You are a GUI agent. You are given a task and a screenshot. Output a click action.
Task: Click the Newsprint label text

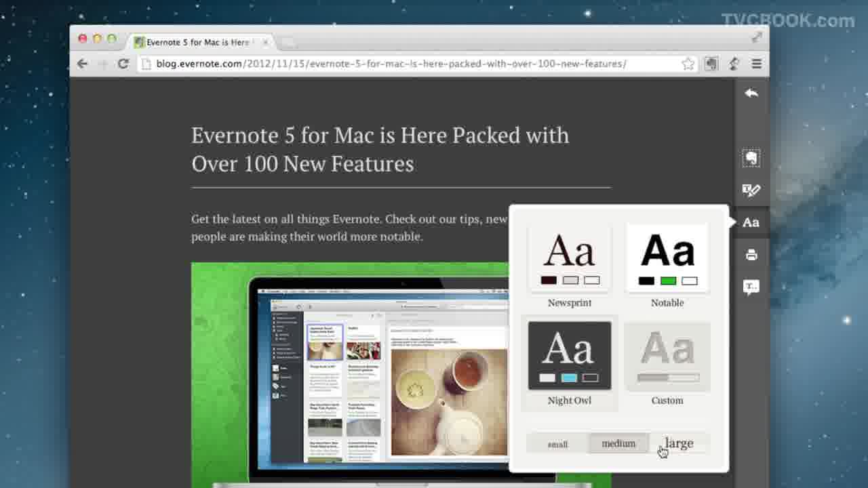coord(570,303)
